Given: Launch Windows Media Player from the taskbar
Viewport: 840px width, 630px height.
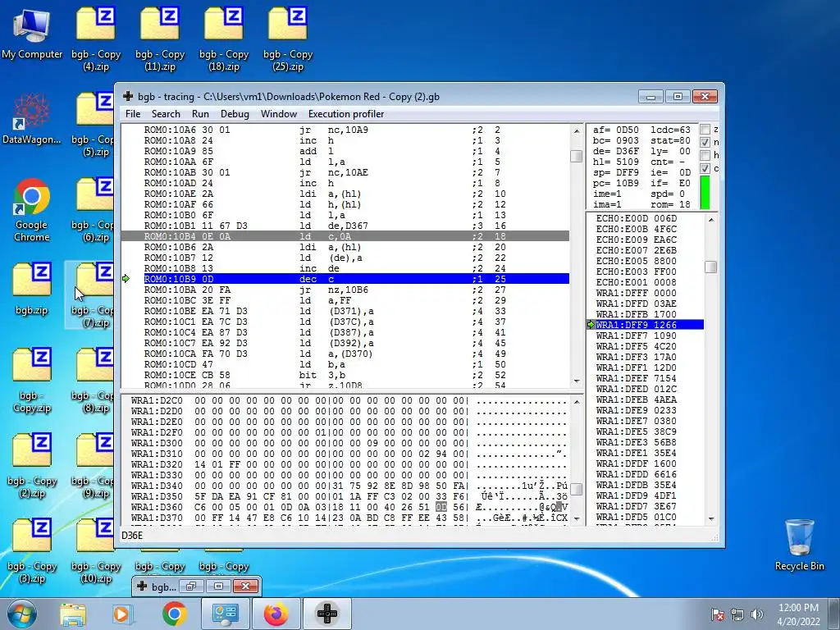Looking at the screenshot, I should [x=122, y=614].
